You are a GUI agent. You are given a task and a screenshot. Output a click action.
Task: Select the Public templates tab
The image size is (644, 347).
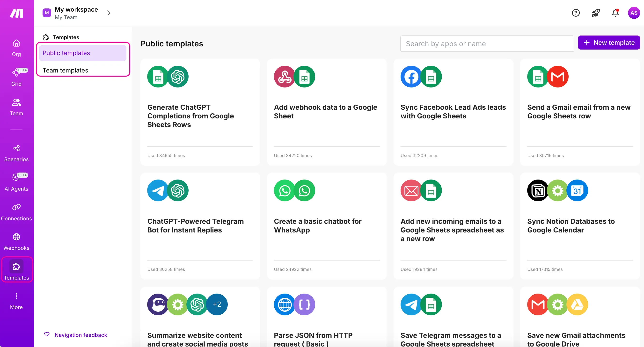[83, 53]
